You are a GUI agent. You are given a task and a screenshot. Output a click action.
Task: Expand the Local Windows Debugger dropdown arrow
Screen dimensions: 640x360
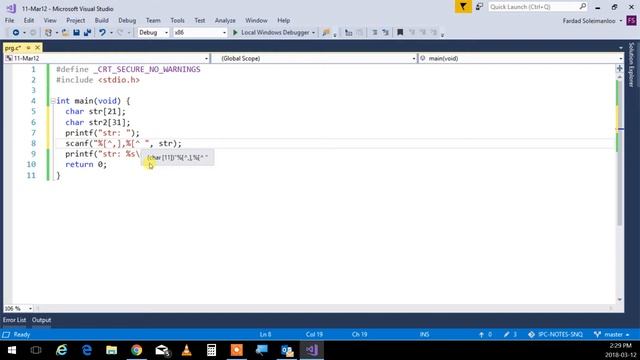coord(313,33)
